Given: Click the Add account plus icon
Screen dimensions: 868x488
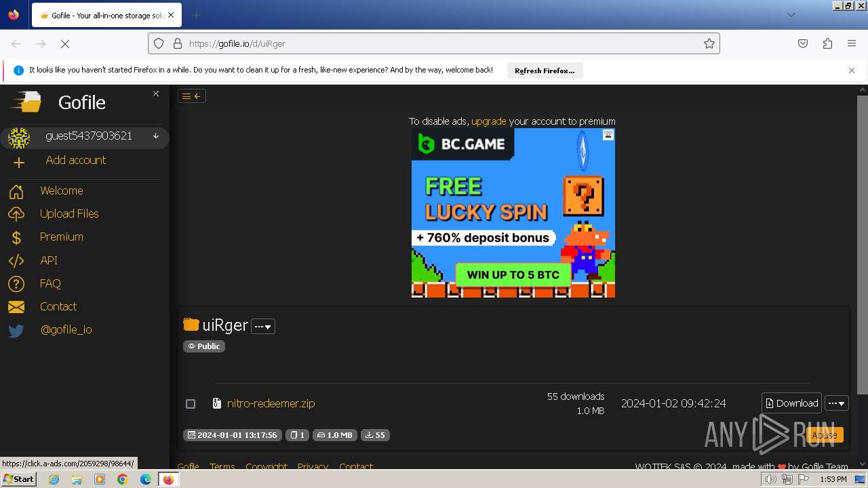Looking at the screenshot, I should [19, 163].
